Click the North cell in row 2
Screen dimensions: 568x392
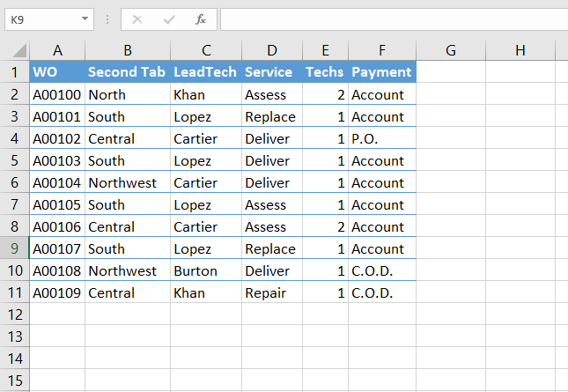[x=128, y=94]
